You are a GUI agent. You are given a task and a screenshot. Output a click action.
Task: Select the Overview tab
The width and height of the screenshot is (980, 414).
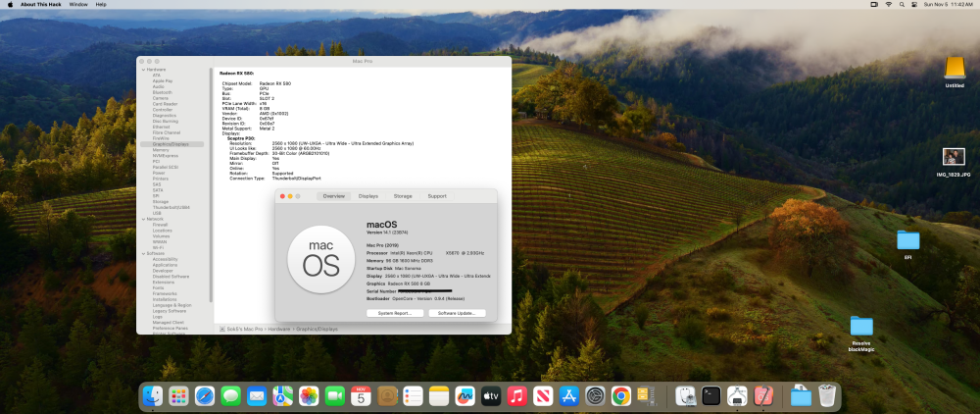point(334,196)
